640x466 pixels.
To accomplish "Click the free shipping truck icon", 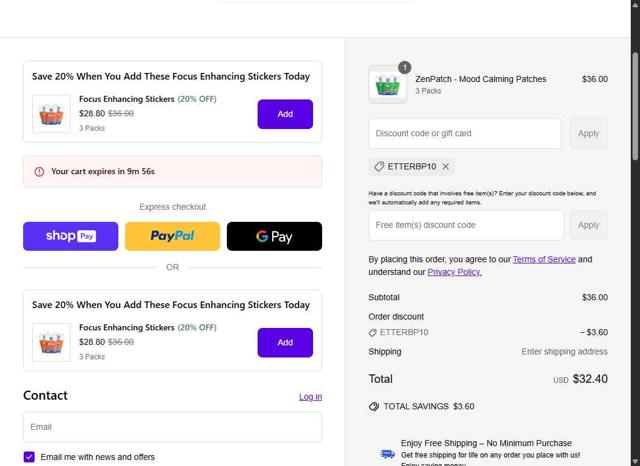I will (387, 454).
